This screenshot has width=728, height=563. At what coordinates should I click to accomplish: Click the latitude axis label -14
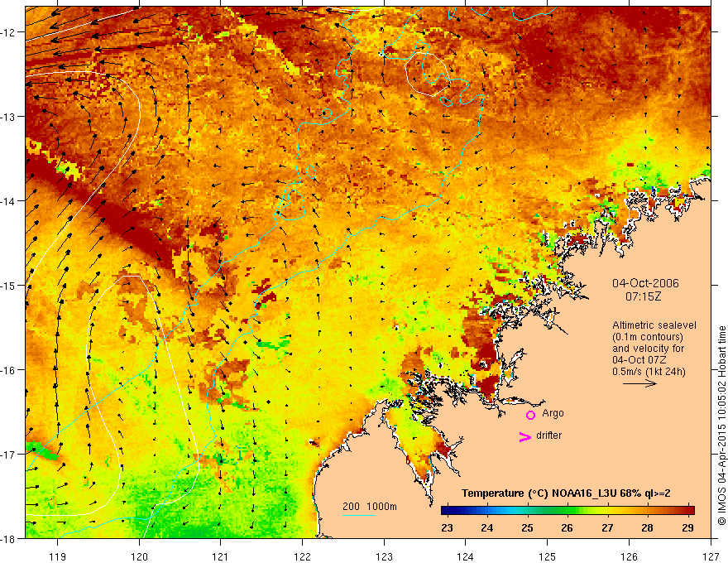click(x=8, y=201)
